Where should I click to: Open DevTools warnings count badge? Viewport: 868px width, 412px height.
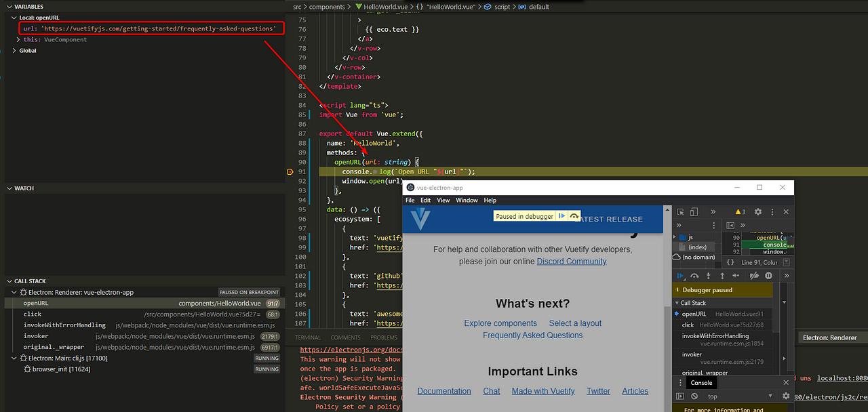tap(741, 212)
